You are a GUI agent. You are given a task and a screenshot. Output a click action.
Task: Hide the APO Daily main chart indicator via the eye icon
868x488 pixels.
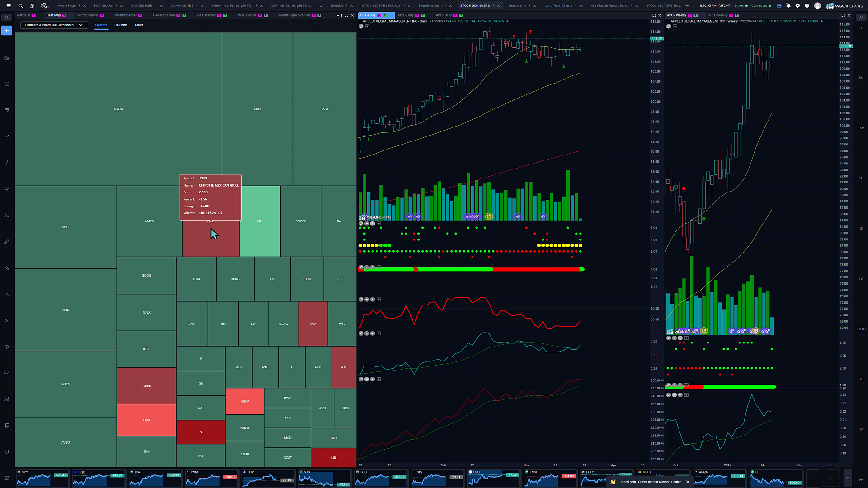pos(361,27)
